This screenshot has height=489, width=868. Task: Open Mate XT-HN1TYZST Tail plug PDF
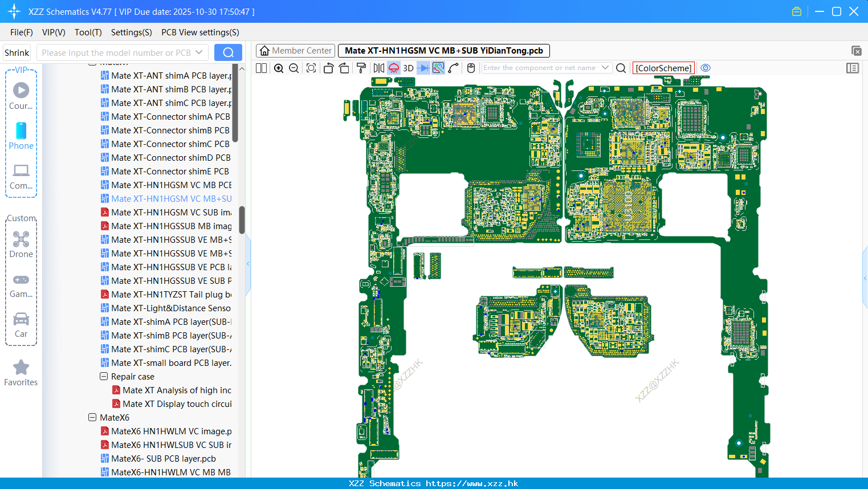click(x=166, y=294)
